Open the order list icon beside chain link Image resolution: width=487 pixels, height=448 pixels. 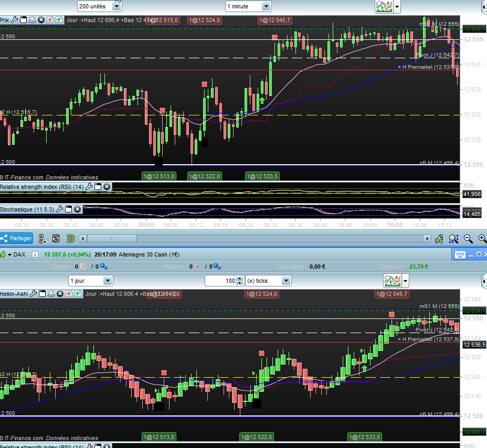[x=56, y=239]
